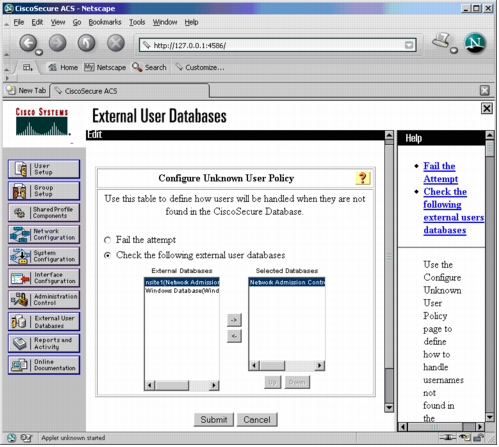Open User Setup in sidebar
This screenshot has width=499, height=447.
44,169
